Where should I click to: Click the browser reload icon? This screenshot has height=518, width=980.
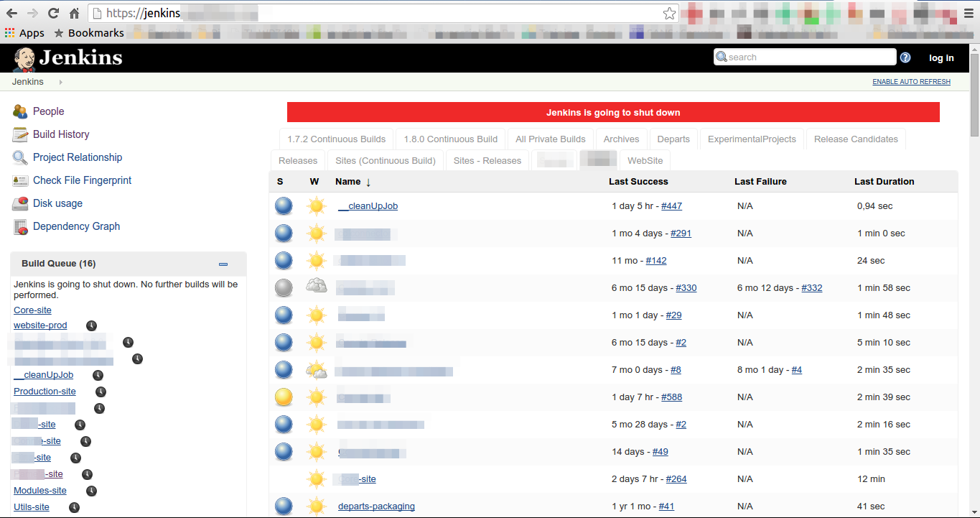pyautogui.click(x=53, y=13)
